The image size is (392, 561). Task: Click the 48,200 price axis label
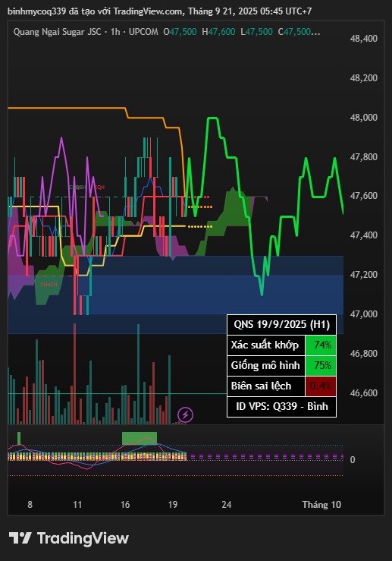pyautogui.click(x=363, y=78)
